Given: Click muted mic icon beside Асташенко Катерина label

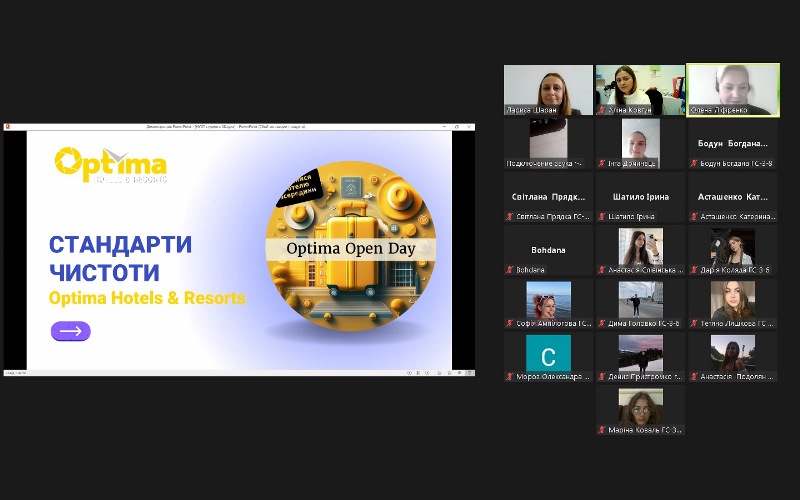Looking at the screenshot, I should (x=694, y=216).
